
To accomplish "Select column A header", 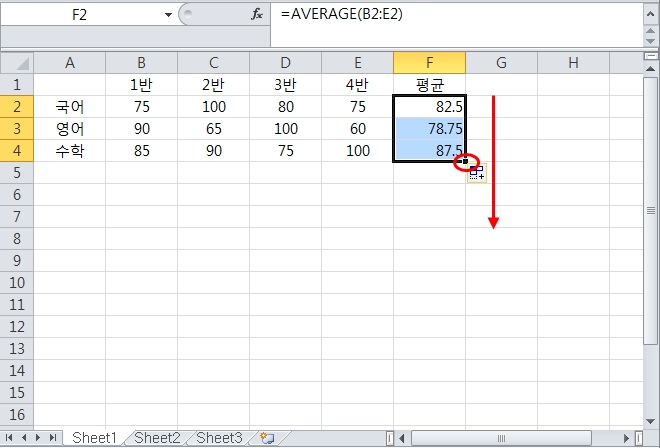I will pyautogui.click(x=70, y=63).
